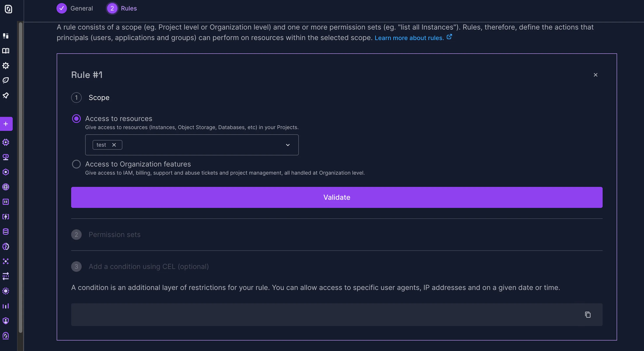The image size is (644, 351).
Task: Open the Learn more about rules link
Action: (x=409, y=38)
